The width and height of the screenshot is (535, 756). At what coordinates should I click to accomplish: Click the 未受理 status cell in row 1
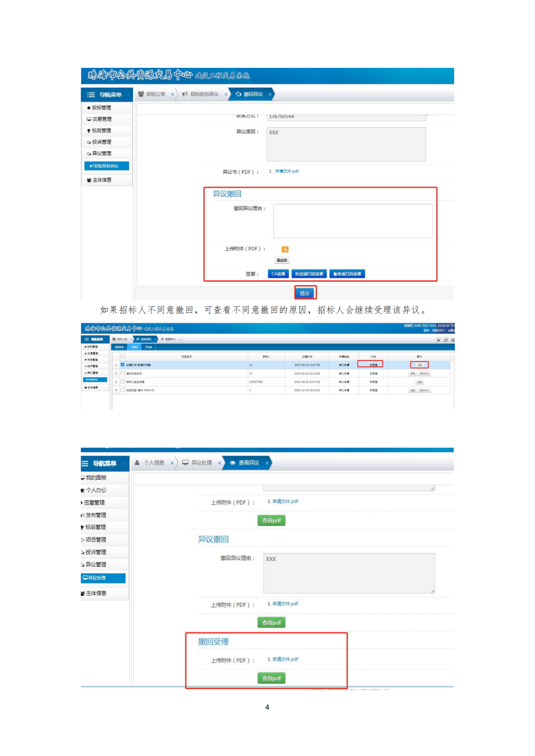374,365
